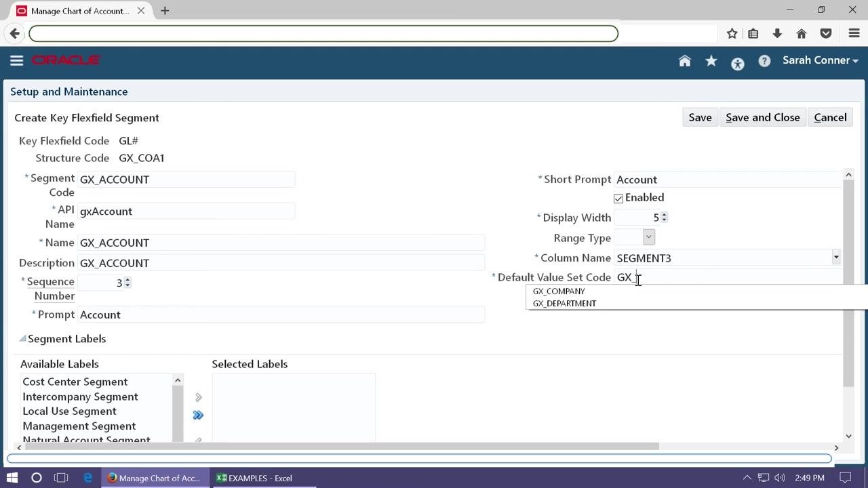Adjust the Sequence Number stepper arrows
This screenshot has width=868, height=488.
point(127,282)
